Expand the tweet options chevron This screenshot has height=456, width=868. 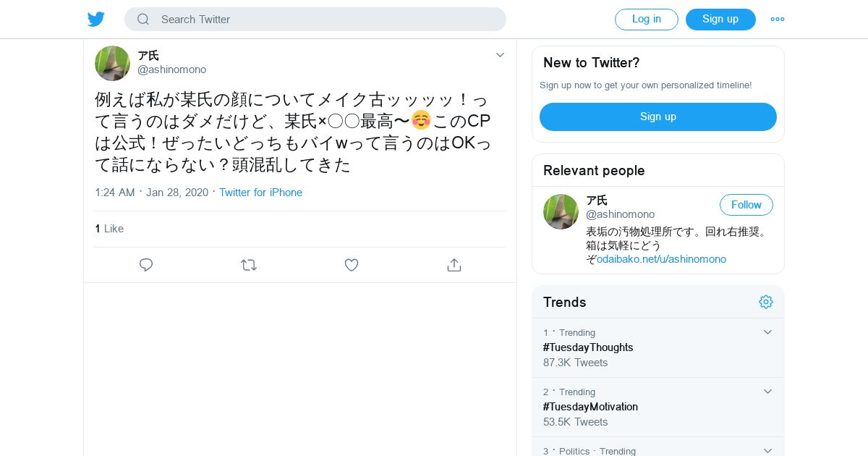500,55
